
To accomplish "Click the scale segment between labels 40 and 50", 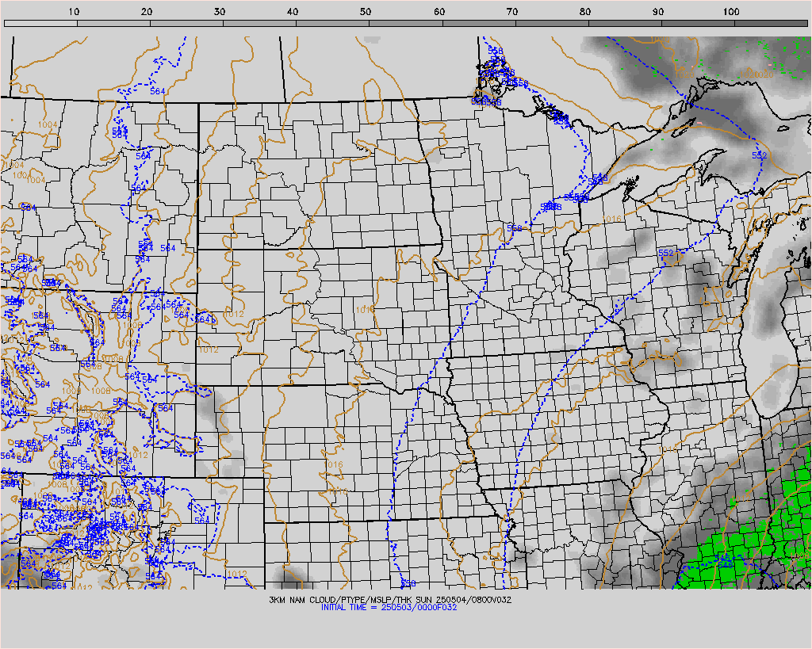I will click(x=333, y=23).
